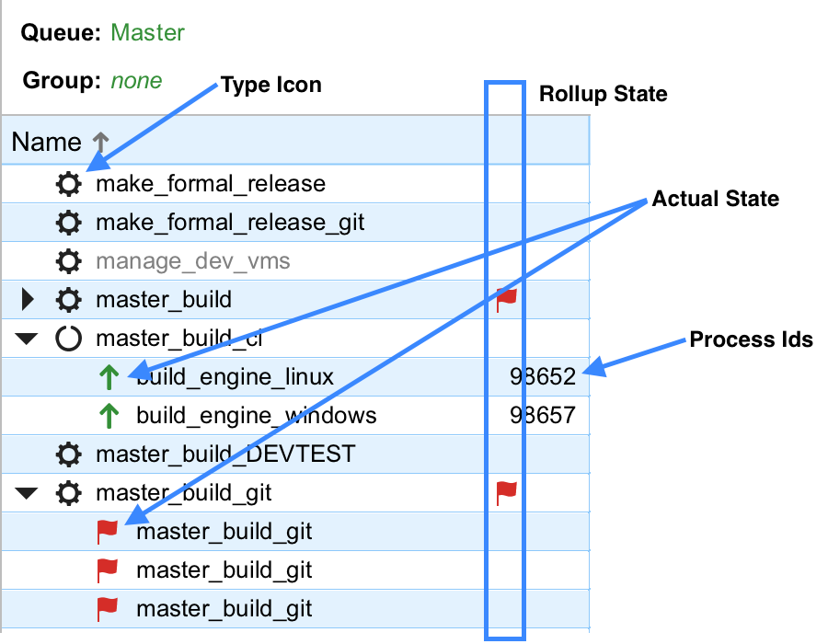Collapse the master_build_ci tree node
This screenshot has width=828, height=644.
click(x=28, y=339)
